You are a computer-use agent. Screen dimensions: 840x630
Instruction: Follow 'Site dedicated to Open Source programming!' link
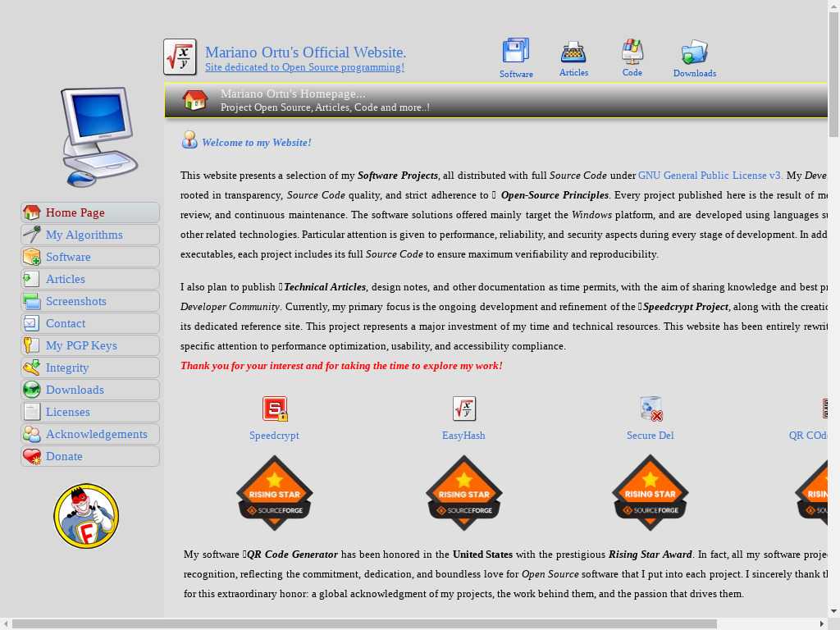click(305, 67)
